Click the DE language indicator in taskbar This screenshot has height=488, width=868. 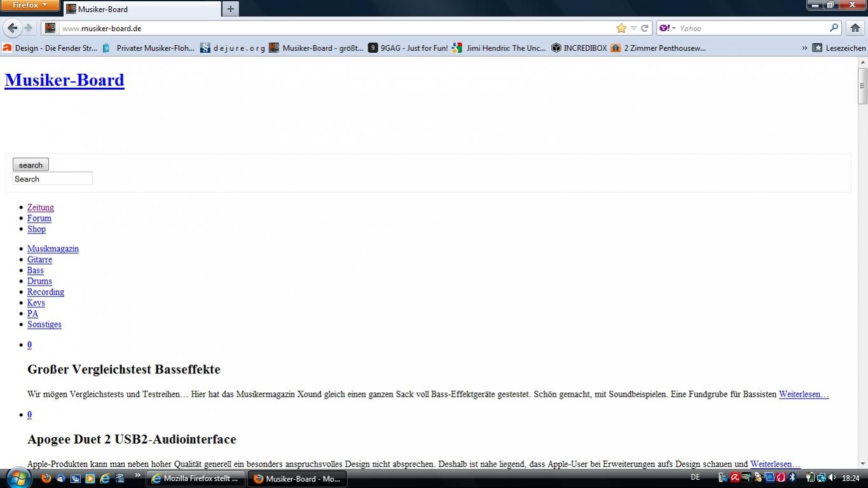(x=695, y=478)
